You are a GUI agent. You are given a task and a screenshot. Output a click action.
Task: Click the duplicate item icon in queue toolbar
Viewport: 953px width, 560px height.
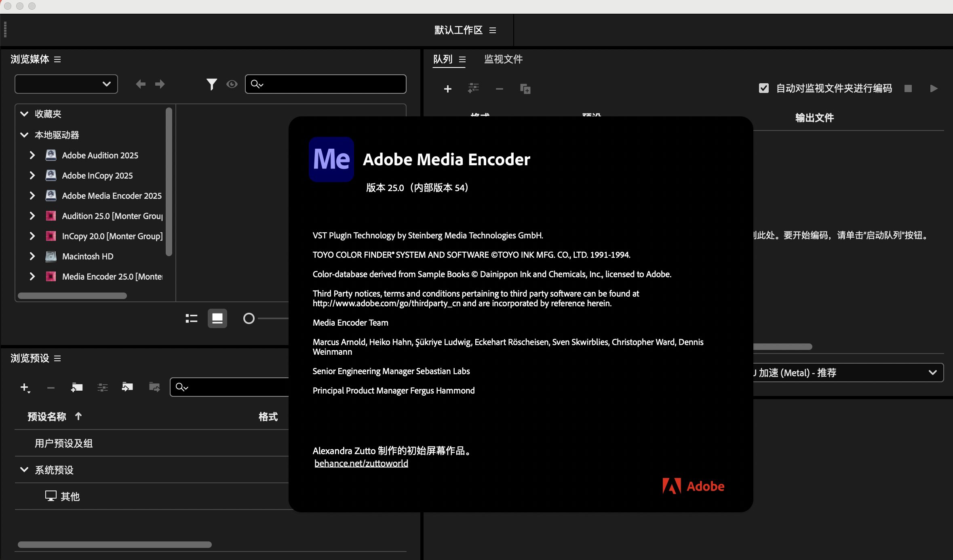525,88
